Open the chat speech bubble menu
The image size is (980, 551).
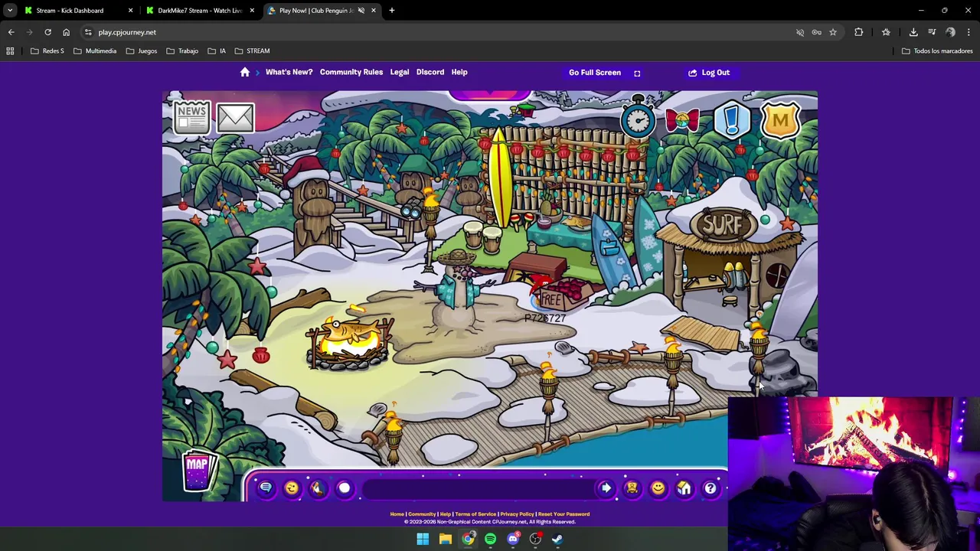tap(266, 488)
